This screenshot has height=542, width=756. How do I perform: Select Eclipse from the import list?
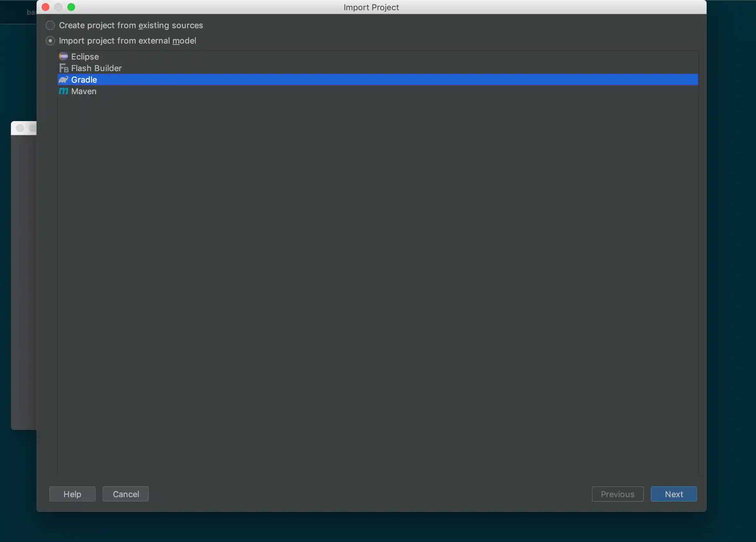(x=85, y=56)
